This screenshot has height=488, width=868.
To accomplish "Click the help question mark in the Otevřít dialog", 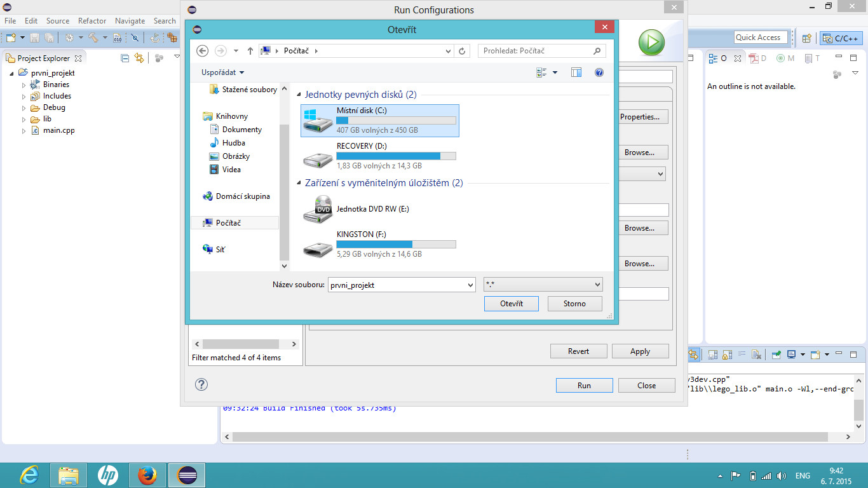I will (x=599, y=72).
